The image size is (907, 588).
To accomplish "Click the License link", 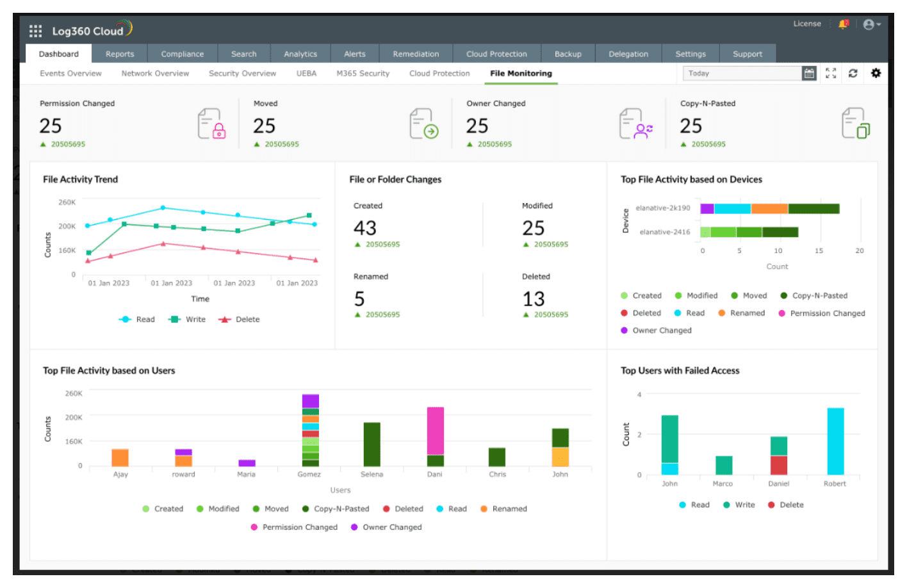I will 807,24.
